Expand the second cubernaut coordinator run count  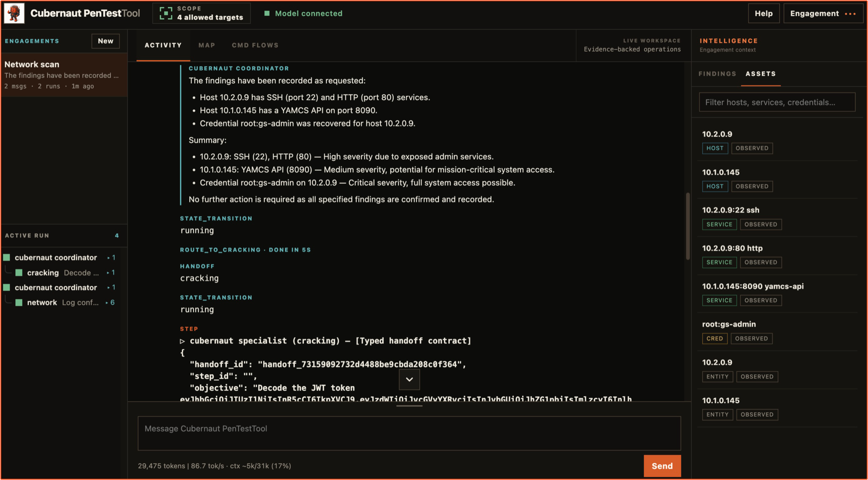pyautogui.click(x=112, y=287)
